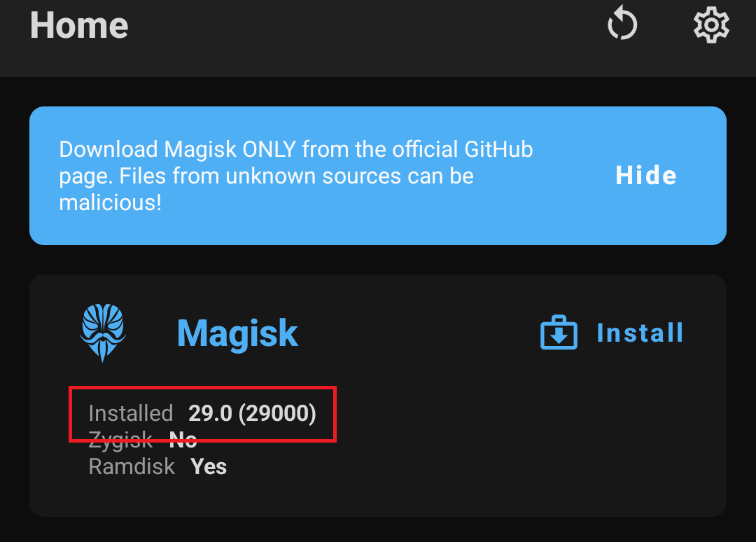
Task: Click the Installed label
Action: (x=131, y=413)
